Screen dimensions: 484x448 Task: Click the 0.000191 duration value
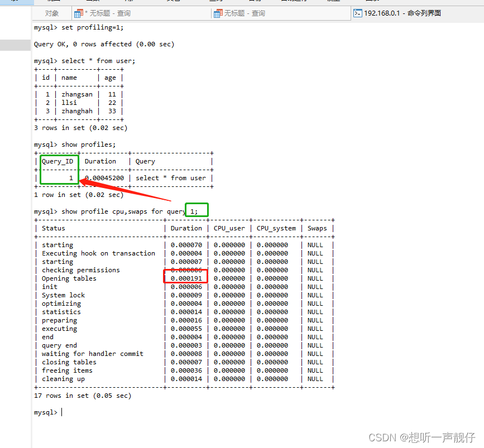point(186,278)
